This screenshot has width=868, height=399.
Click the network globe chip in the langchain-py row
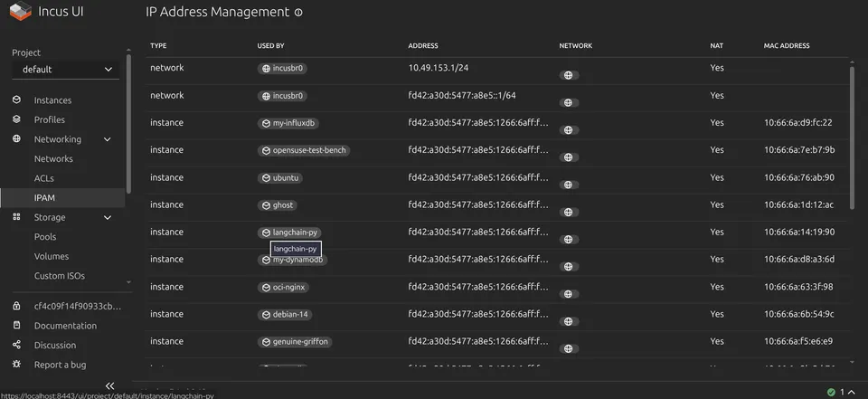pos(569,240)
